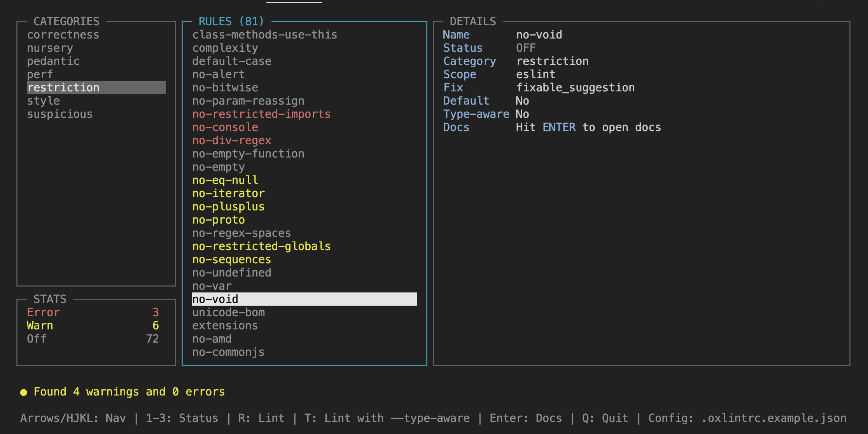
Task: Click the Q: Quit status bar item
Action: 605,418
